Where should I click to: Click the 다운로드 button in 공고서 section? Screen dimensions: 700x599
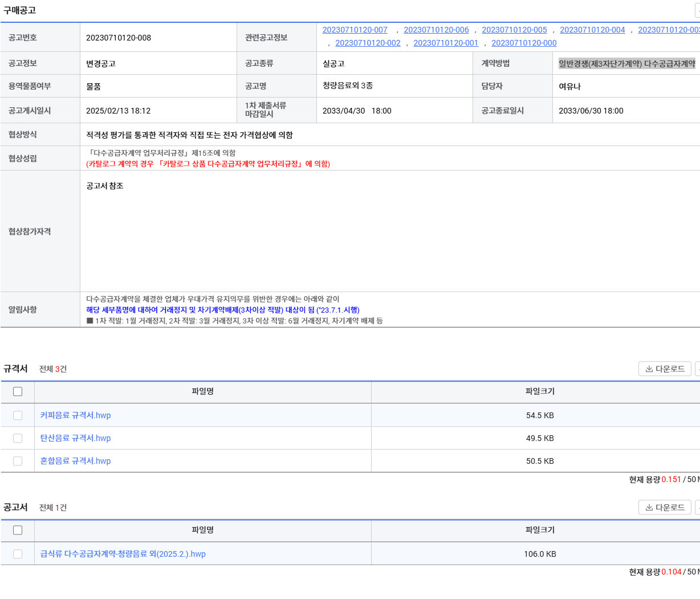[x=665, y=508]
